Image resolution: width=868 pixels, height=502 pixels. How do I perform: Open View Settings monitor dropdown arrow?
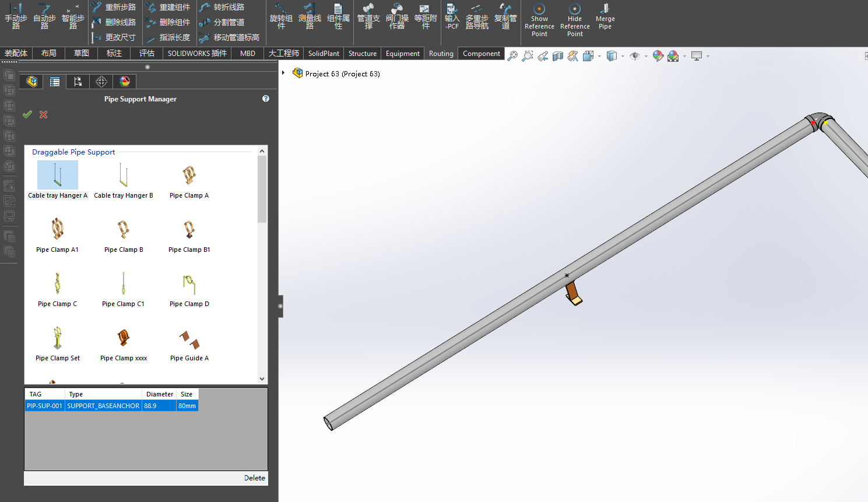point(708,57)
